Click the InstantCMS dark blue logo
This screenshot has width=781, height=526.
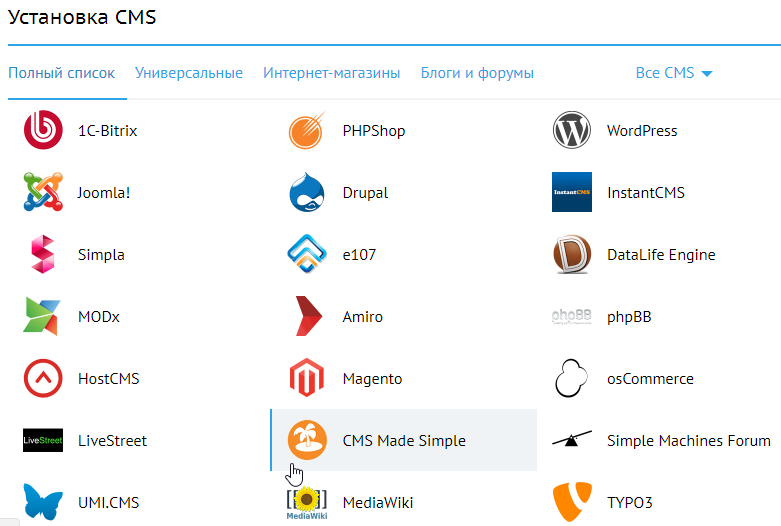click(572, 192)
